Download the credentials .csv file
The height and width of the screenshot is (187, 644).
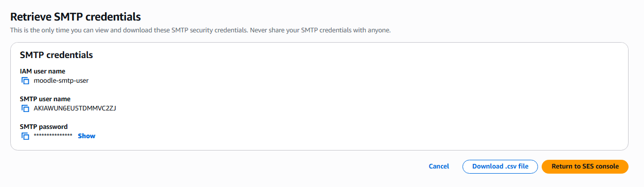[x=500, y=166]
